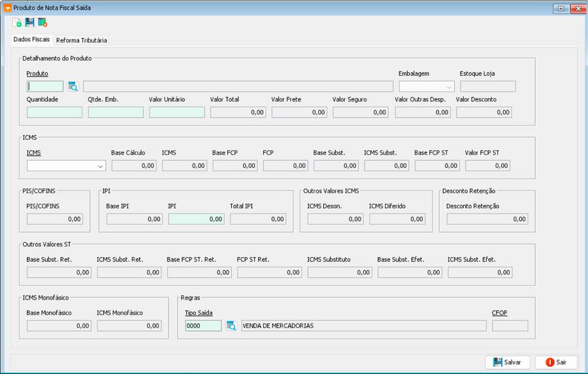588x374 pixels.
Task: Open Tipo Saída search magnifier icon
Action: click(x=231, y=326)
